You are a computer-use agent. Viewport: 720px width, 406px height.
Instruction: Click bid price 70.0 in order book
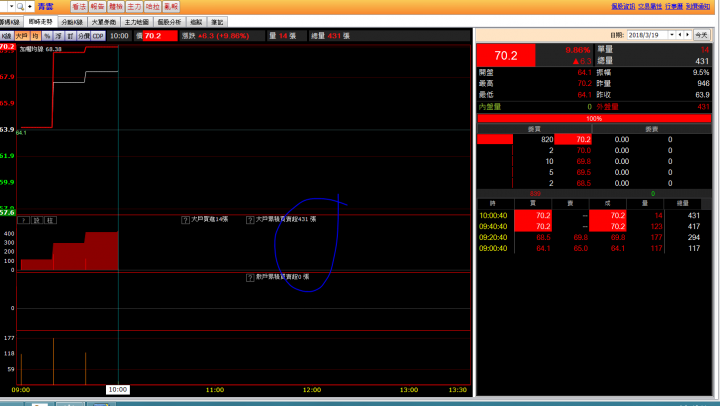(x=583, y=150)
